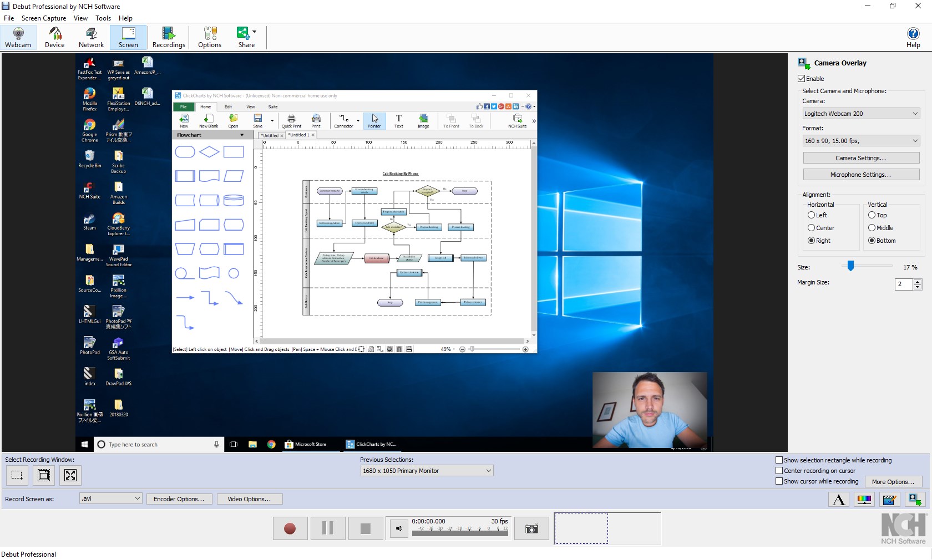Check Center recording on cursor
932x560 pixels.
pyautogui.click(x=779, y=471)
